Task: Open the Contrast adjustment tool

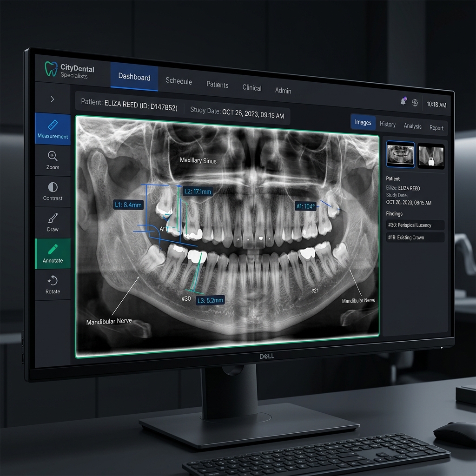Action: point(53,192)
